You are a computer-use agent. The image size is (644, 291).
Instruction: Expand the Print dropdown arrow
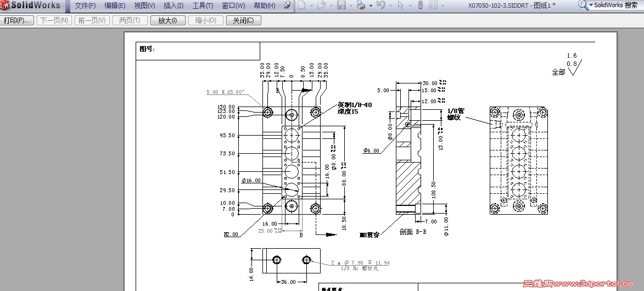point(371,5)
